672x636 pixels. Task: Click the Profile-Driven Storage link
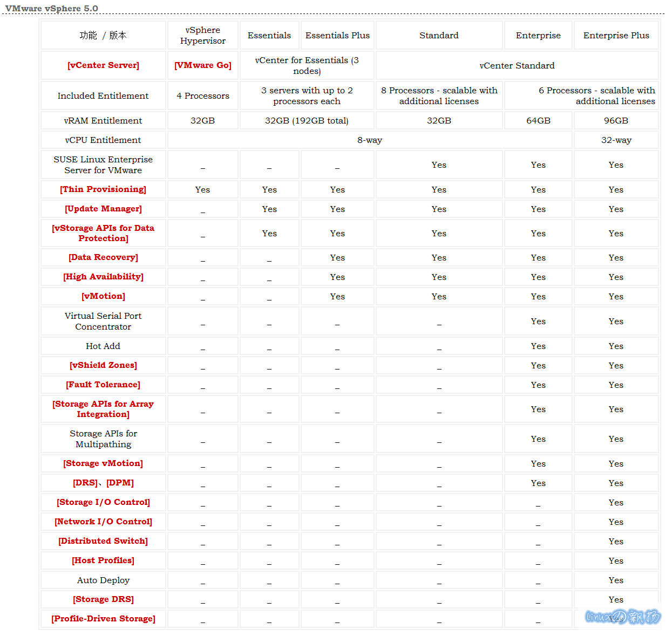[103, 619]
